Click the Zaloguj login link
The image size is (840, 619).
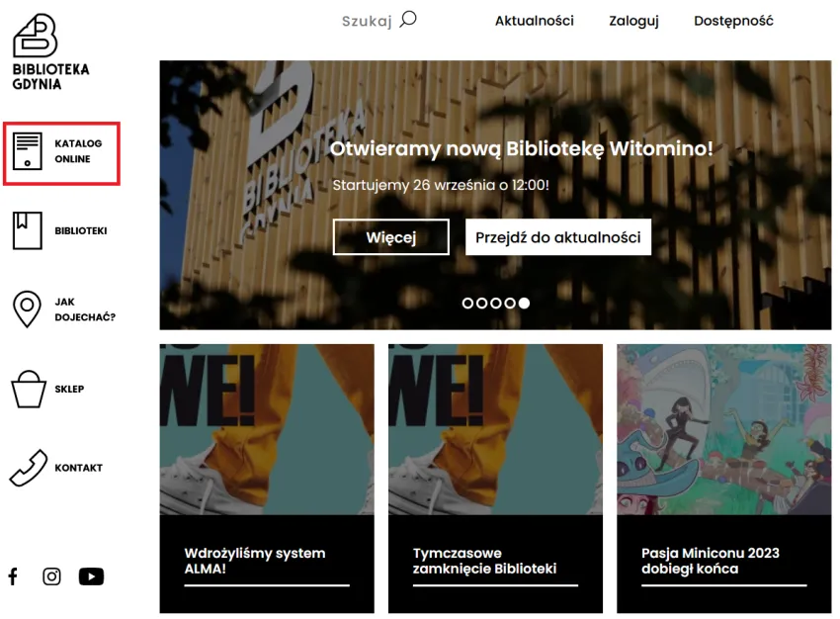point(633,21)
